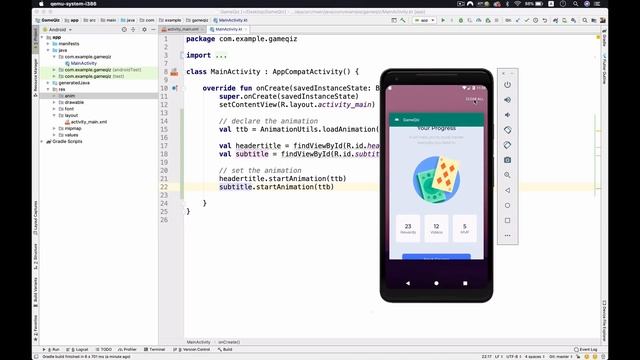Click the Search Everywhere magnifier in IDE toolbar
640x360 pixels.
click(585, 20)
